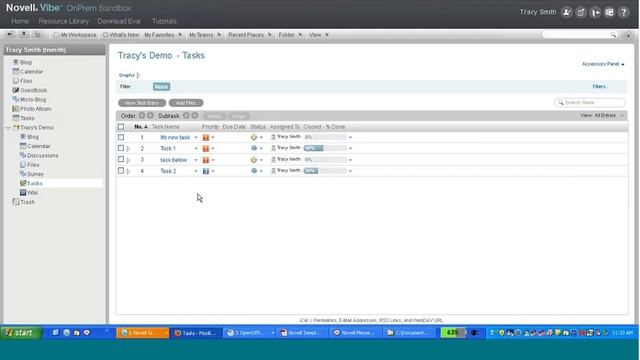Image resolution: width=640 pixels, height=360 pixels.
Task: Open the personal preferences icon beside Tracy Smith
Action: 567,12
